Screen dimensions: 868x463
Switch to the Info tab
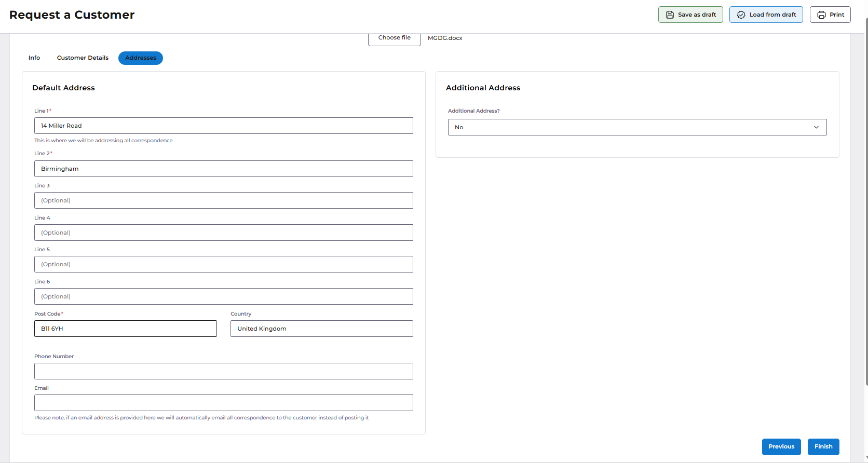click(34, 58)
